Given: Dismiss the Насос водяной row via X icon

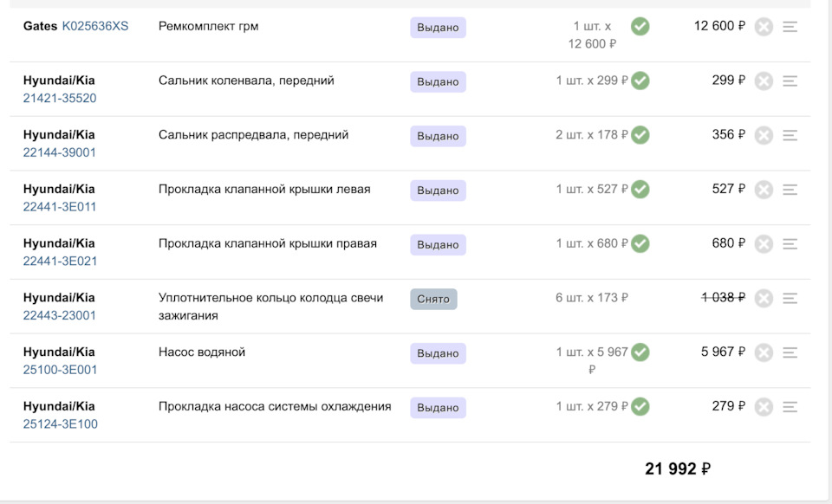Looking at the screenshot, I should point(762,352).
